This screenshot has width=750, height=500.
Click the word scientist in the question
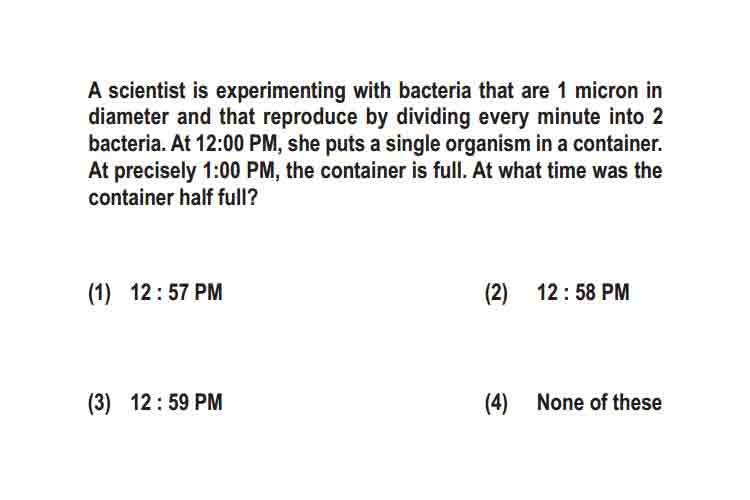point(146,90)
